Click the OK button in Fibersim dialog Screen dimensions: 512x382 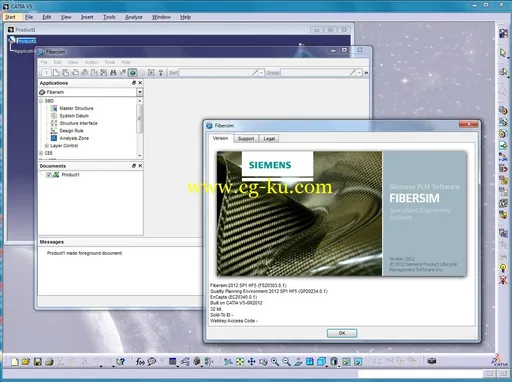pos(342,333)
